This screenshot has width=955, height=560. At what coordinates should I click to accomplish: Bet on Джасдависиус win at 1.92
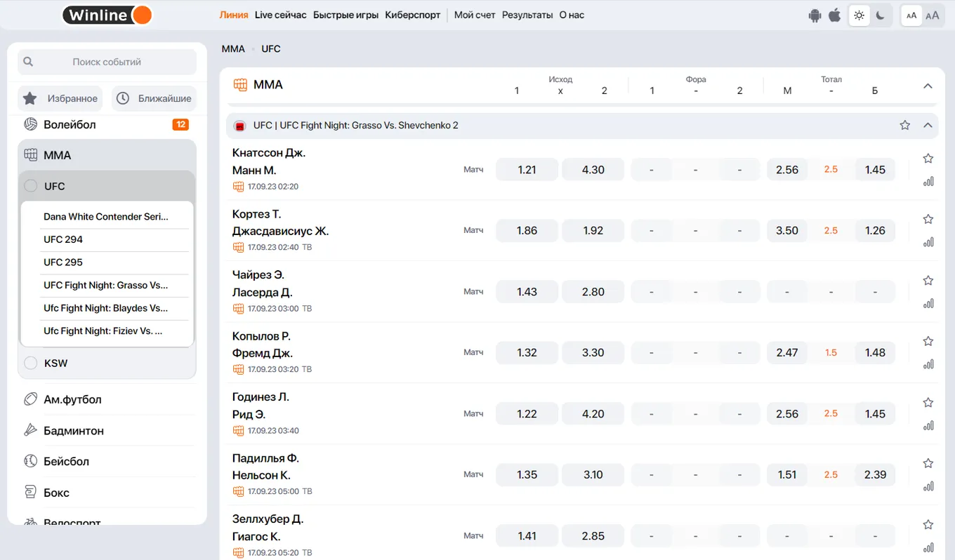593,231
